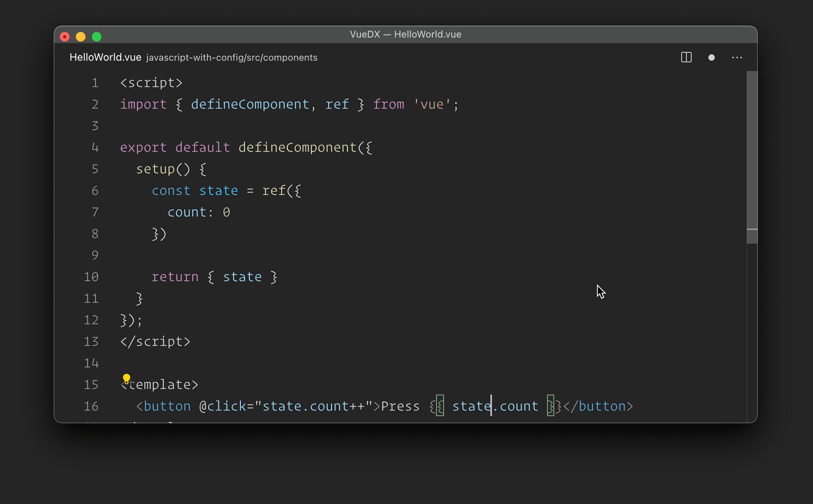813x504 pixels.
Task: Open the More Actions ellipsis menu
Action: 737,58
